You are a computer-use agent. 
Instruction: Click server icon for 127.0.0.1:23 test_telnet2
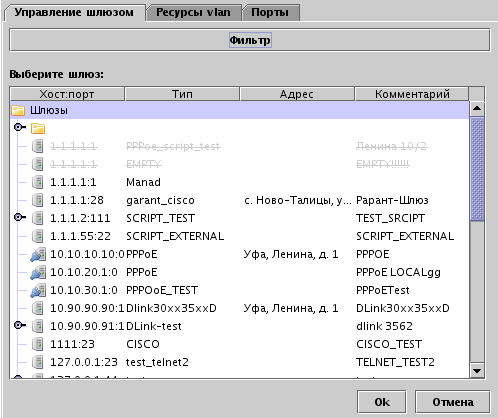coord(38,362)
